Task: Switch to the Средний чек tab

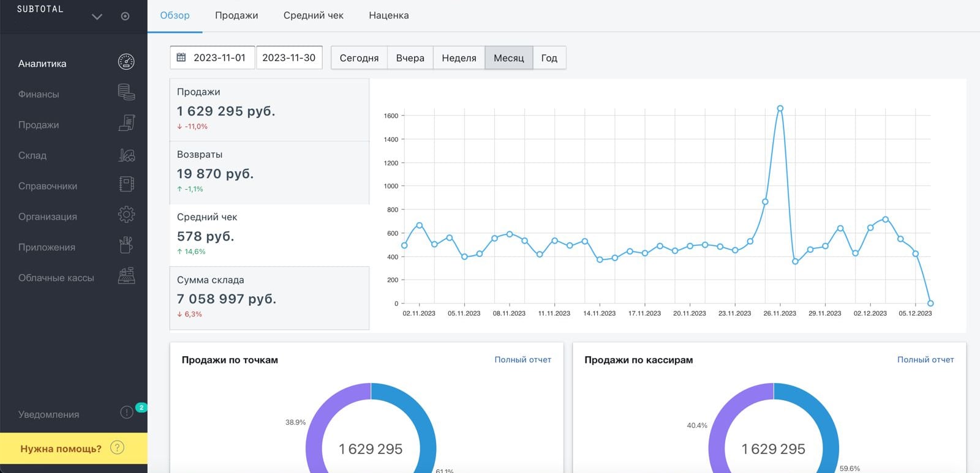Action: click(x=313, y=15)
